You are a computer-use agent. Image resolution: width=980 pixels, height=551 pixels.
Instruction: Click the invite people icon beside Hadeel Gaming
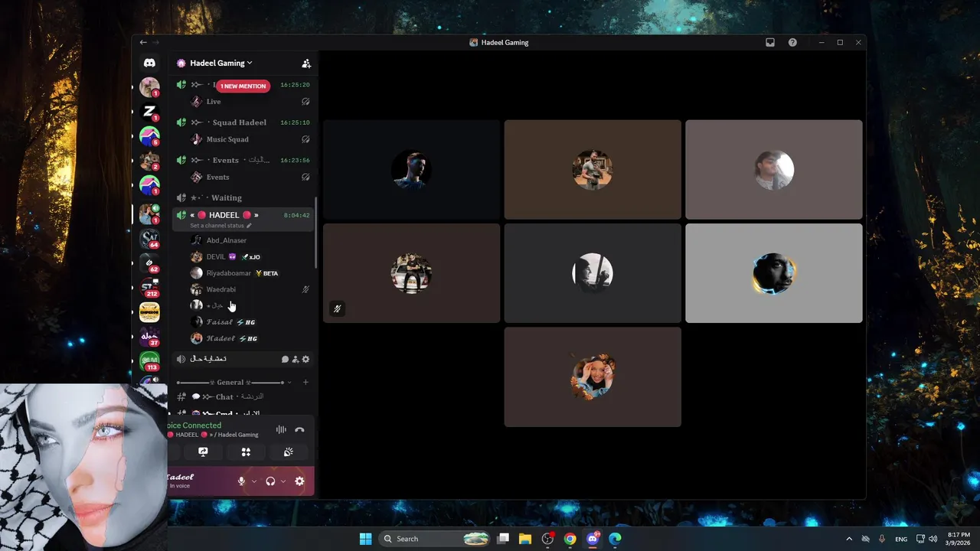306,64
